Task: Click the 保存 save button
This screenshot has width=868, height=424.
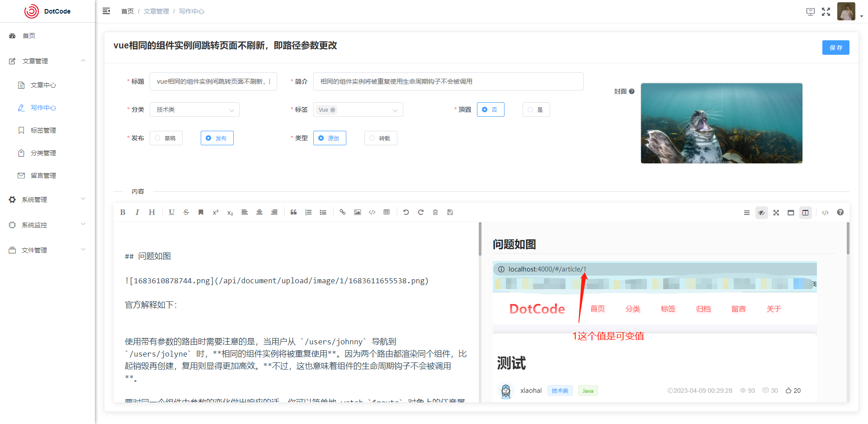Action: [835, 48]
